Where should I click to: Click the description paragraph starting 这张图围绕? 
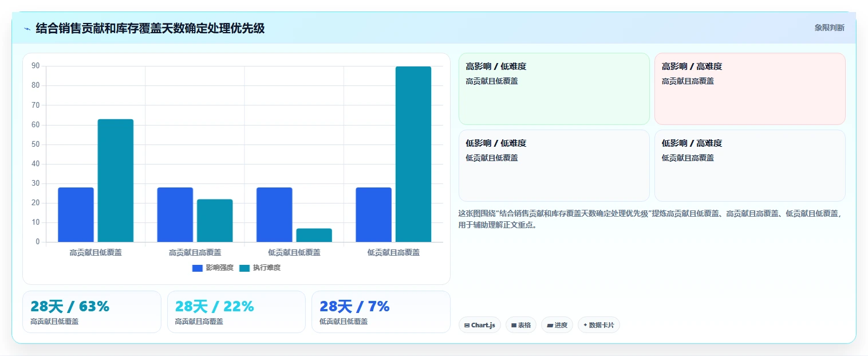point(651,219)
